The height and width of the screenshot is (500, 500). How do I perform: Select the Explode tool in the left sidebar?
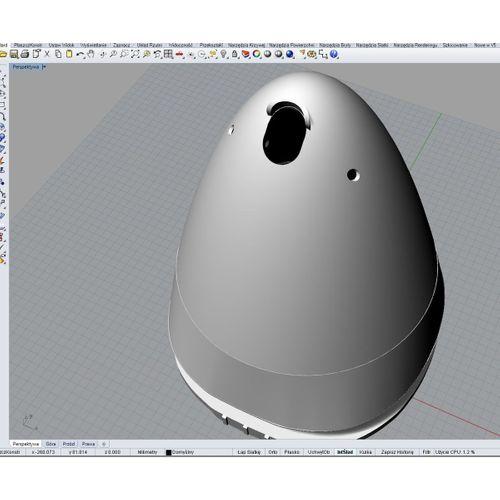pos(2,161)
